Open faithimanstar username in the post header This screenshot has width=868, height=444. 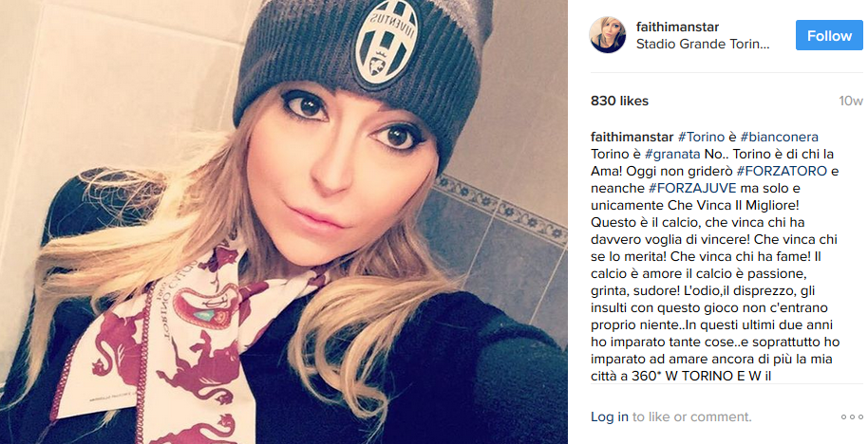[x=677, y=27]
